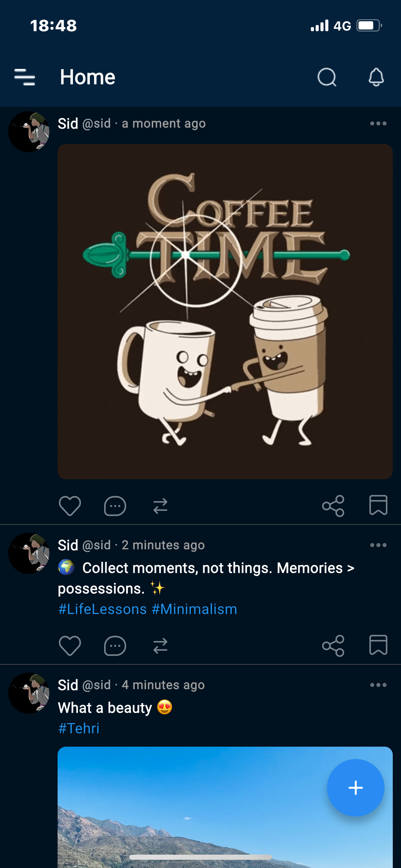Screen dimensions: 401x868
Task: Tap the blue compose plus button
Action: tap(355, 788)
